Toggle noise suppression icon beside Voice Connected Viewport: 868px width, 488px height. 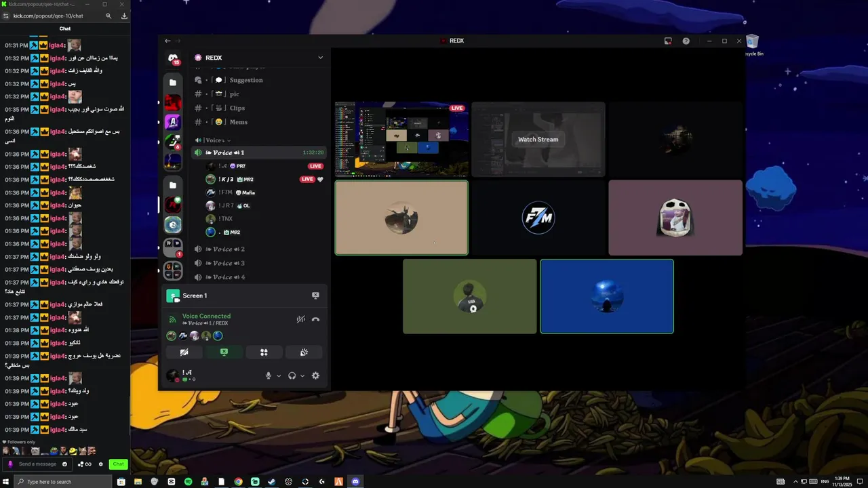(x=300, y=319)
